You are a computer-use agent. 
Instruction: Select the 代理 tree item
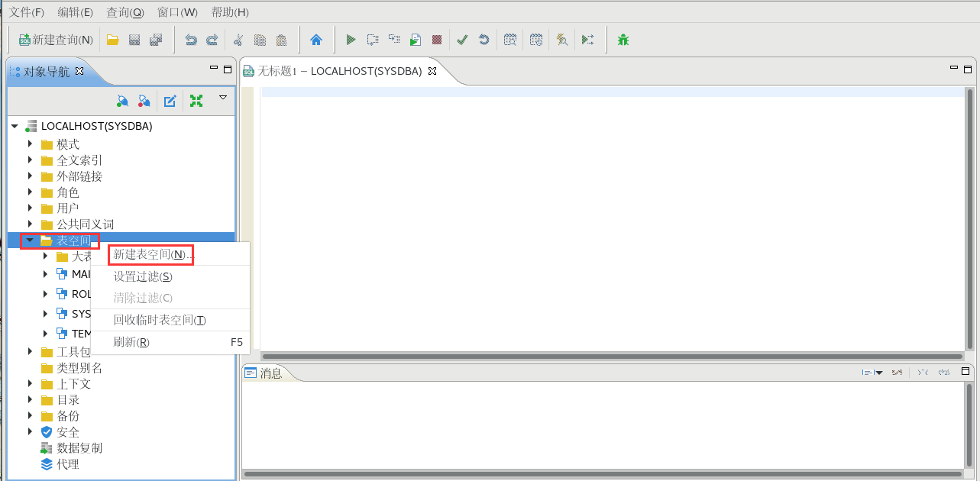tap(68, 463)
